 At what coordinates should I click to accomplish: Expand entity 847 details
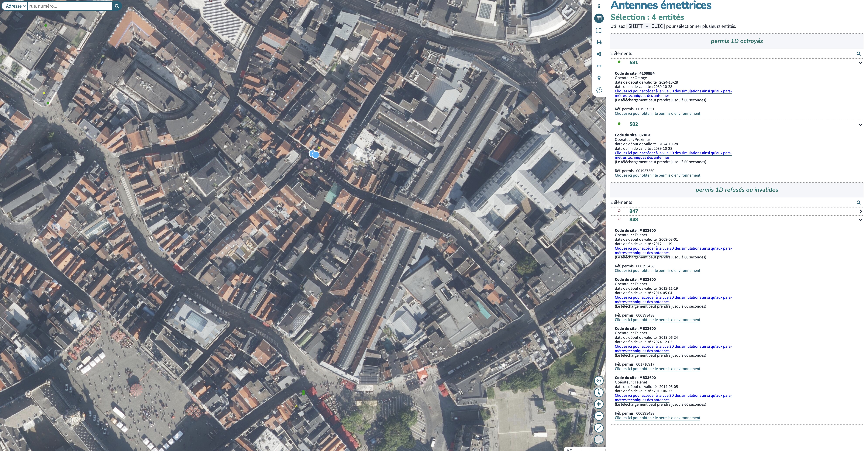tap(860, 211)
